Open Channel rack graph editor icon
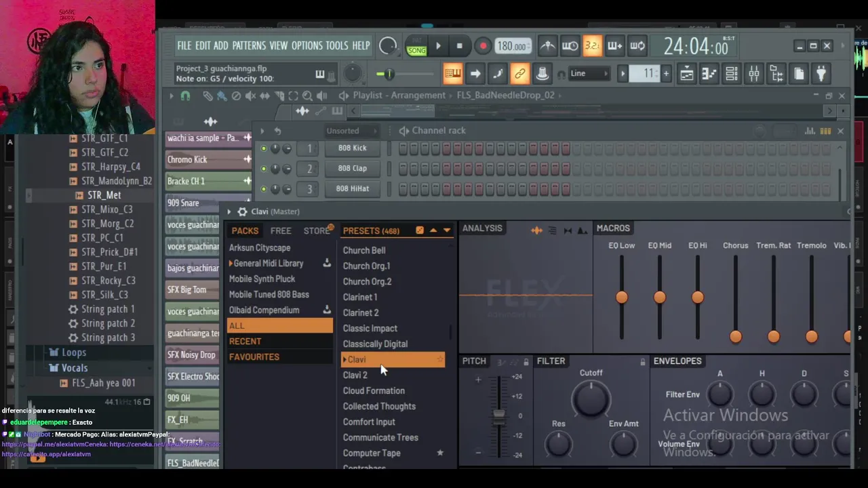 point(810,131)
